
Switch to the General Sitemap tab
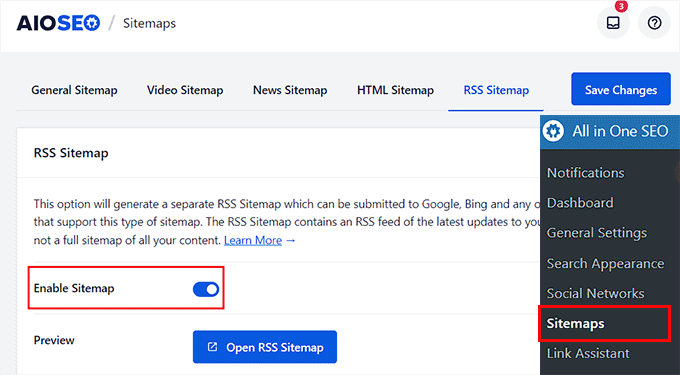[74, 90]
